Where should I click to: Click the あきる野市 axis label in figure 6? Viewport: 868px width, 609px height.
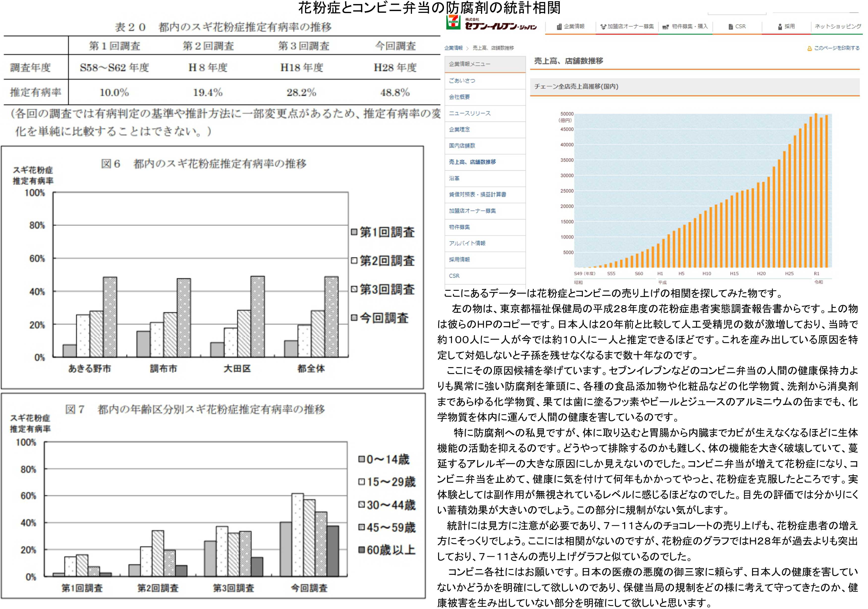point(90,369)
